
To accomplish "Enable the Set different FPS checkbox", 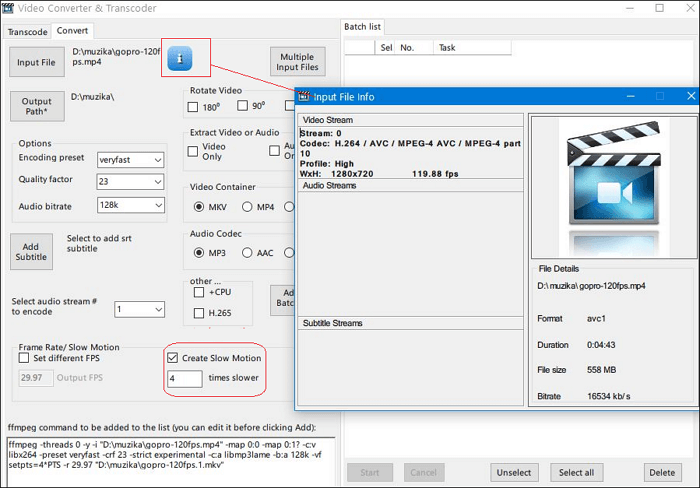I will coord(25,358).
